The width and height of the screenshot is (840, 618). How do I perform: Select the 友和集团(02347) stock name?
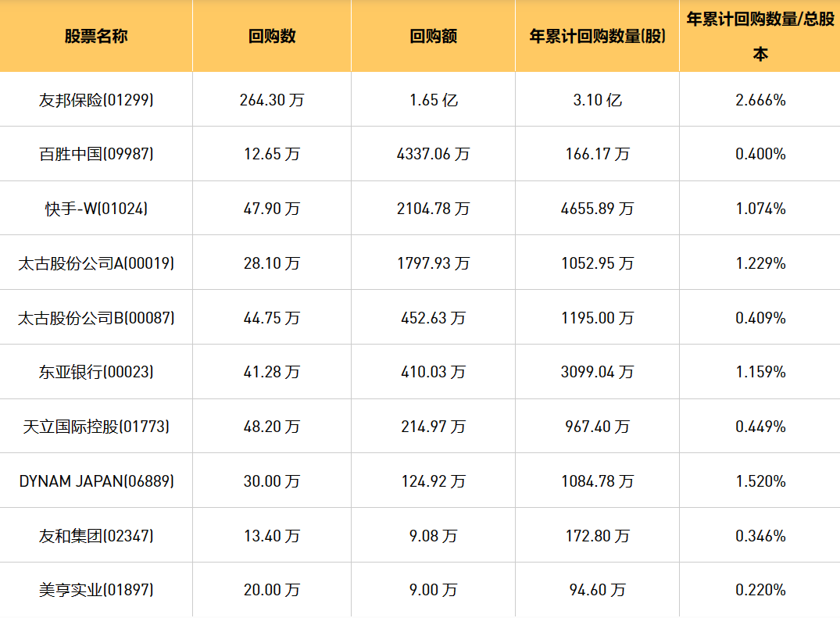coord(96,536)
